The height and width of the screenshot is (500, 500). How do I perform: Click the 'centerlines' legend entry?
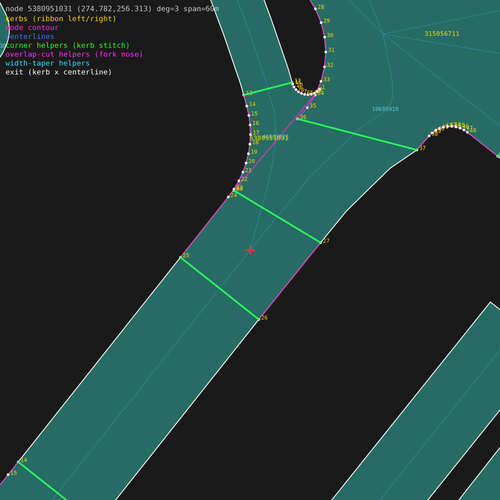30,36
